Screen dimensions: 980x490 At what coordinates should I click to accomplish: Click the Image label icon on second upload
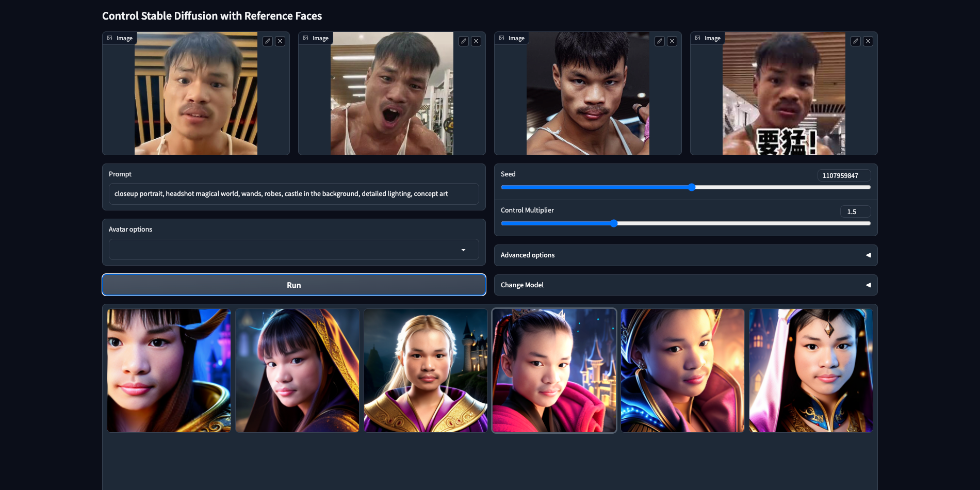(x=306, y=38)
